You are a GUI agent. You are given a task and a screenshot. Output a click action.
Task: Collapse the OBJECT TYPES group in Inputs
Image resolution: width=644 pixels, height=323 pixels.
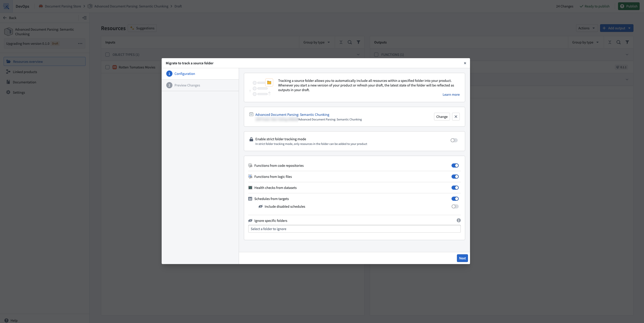pos(358,54)
